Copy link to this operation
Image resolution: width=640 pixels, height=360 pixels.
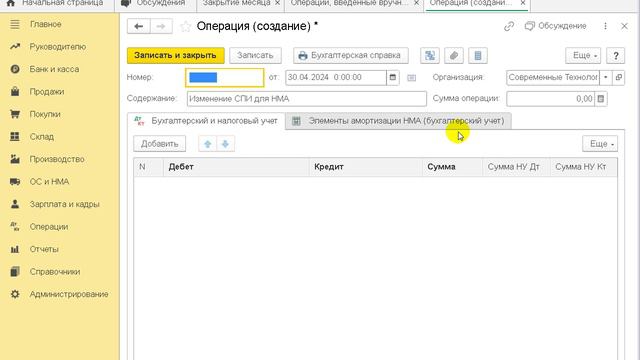coord(509,27)
